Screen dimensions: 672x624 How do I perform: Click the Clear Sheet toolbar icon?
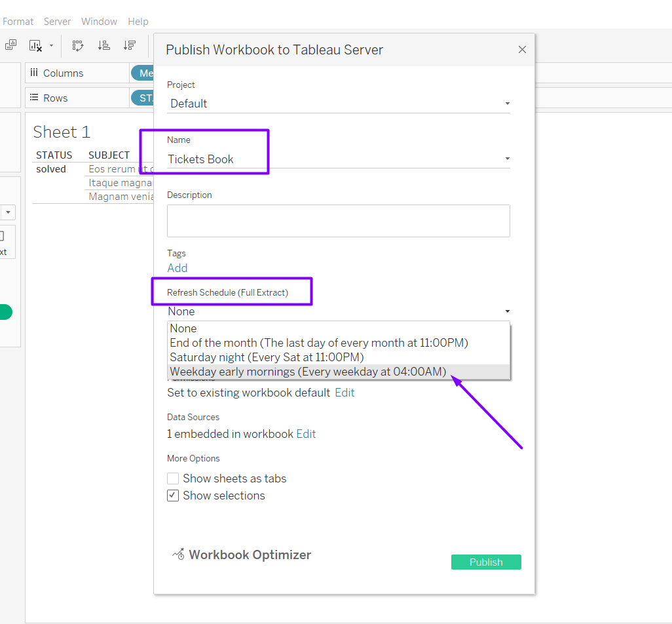[35, 45]
